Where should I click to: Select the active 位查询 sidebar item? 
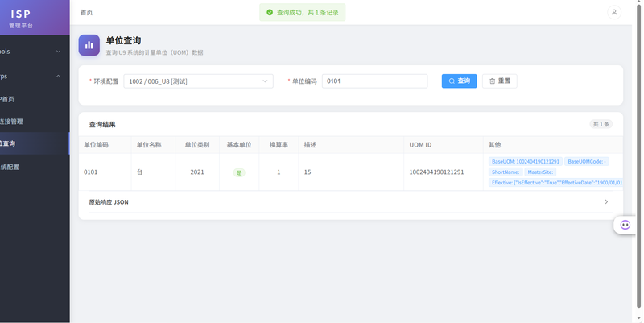35,143
